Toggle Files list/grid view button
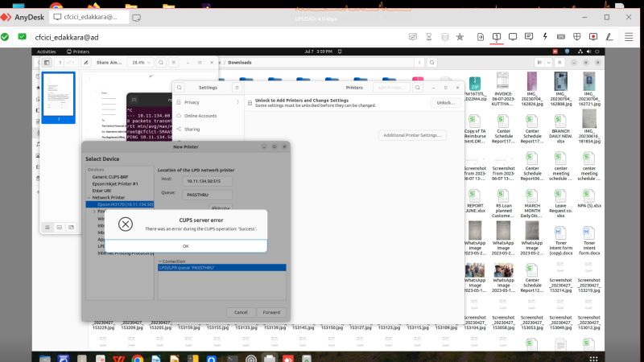644x362 pixels. pos(539,63)
